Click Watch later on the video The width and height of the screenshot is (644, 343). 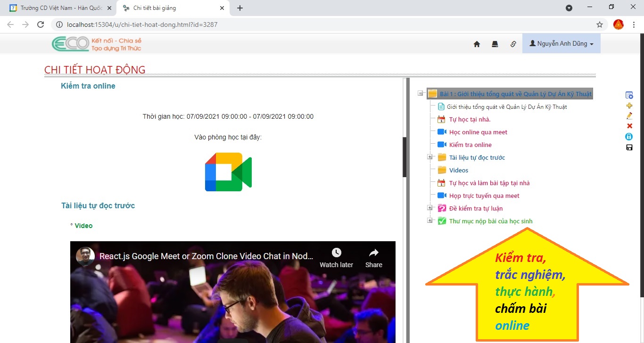click(336, 258)
